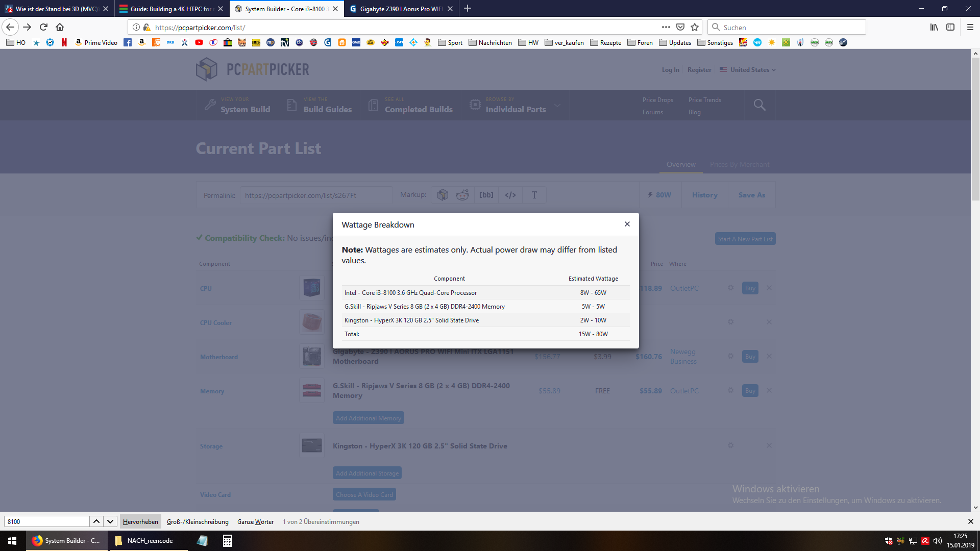Viewport: 980px width, 551px height.
Task: Toggle Ganze Wörter whole words option
Action: 255,521
